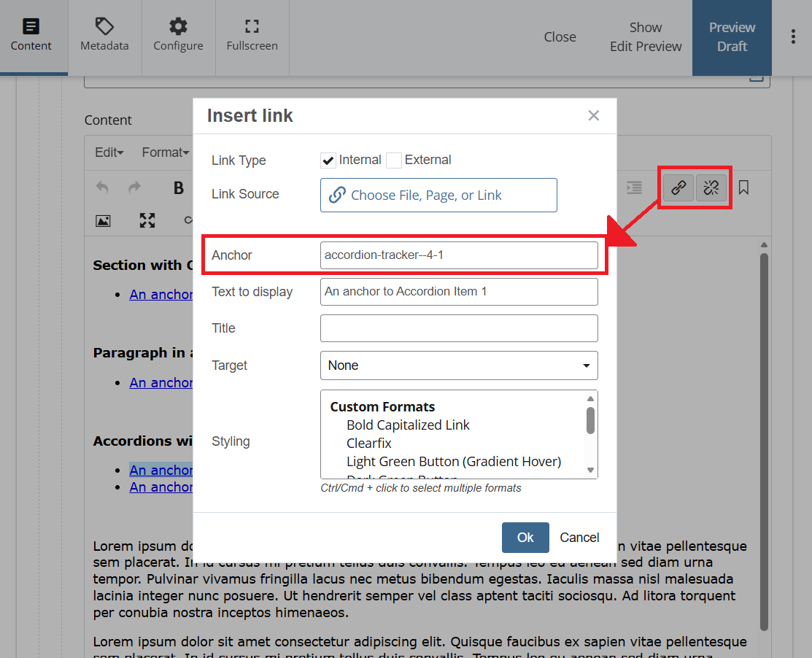Image resolution: width=812 pixels, height=658 pixels.
Task: Open the Edit menu dropdown
Action: pyautogui.click(x=109, y=152)
